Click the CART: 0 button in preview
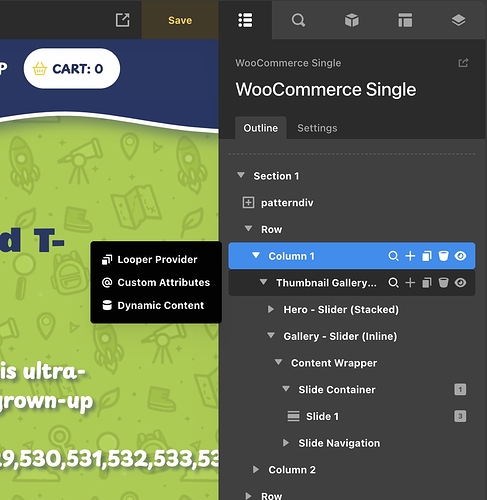This screenshot has width=487, height=500. pyautogui.click(x=72, y=69)
